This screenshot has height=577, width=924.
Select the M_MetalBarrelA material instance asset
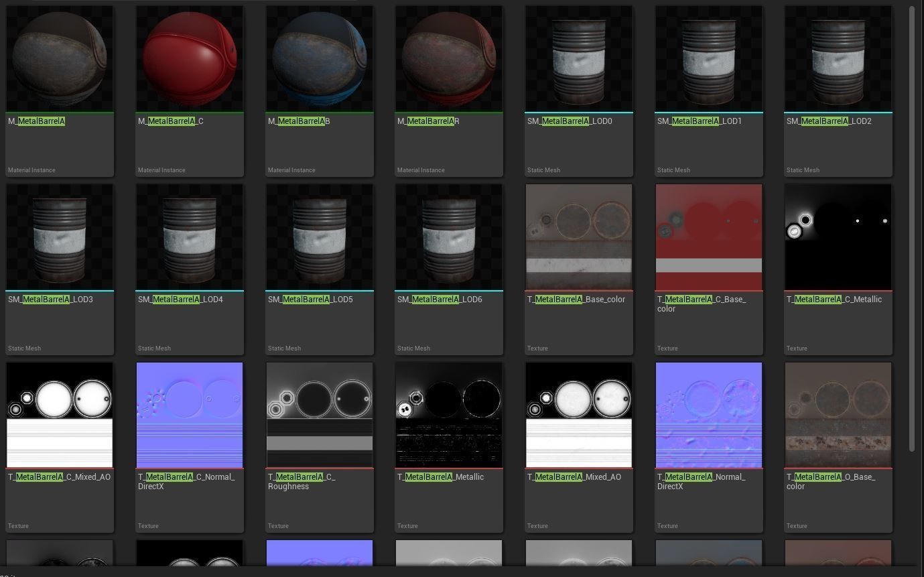[x=60, y=91]
